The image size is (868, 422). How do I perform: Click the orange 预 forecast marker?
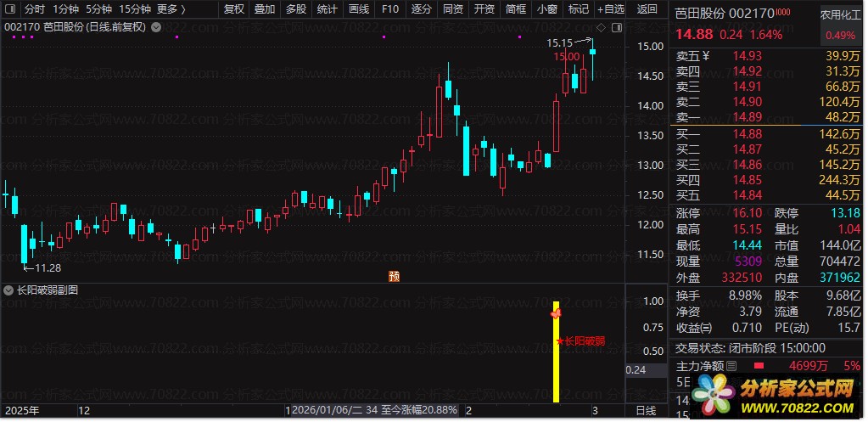coord(395,276)
